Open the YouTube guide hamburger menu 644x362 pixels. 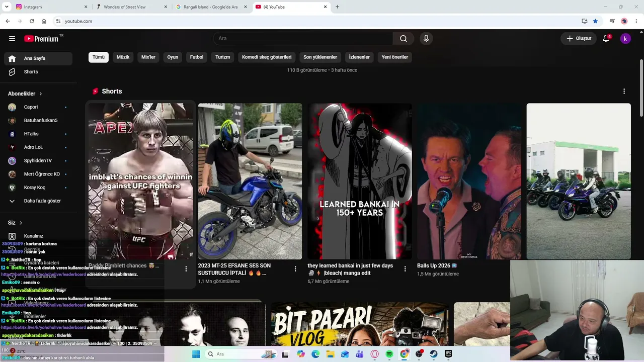coord(12,39)
